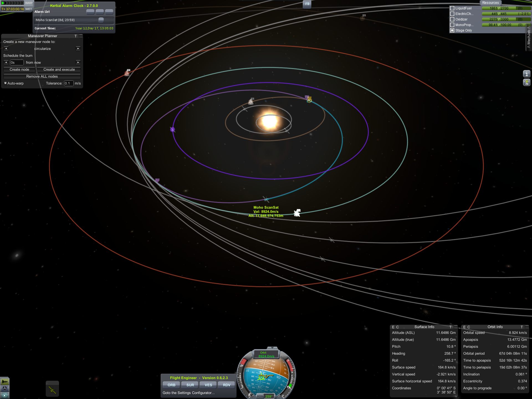Open the Resources tab
532x399 pixels.
(x=490, y=3)
